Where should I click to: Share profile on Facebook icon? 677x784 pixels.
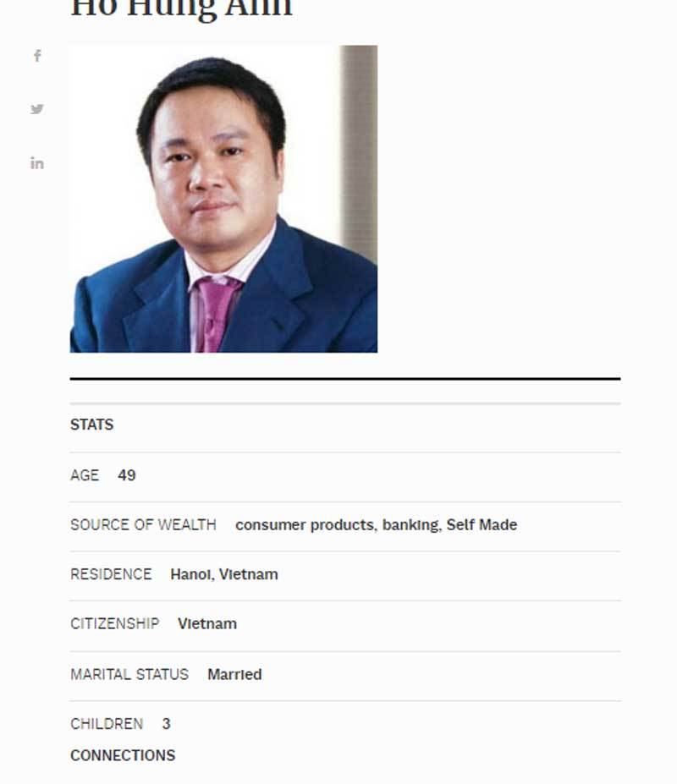click(37, 56)
